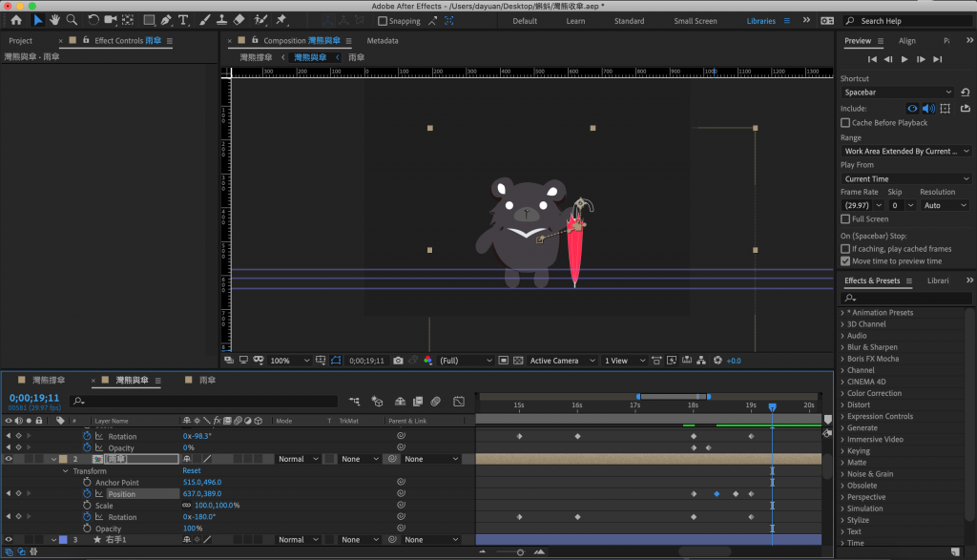Enable motion blur for timeline
Viewport: 977px width, 560px height.
(435, 402)
